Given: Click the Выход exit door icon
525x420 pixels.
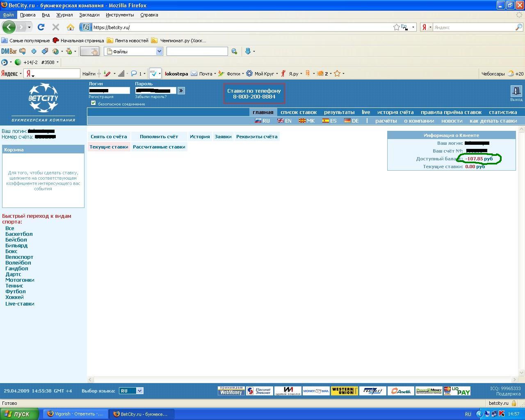Looking at the screenshot, I should coord(516,91).
